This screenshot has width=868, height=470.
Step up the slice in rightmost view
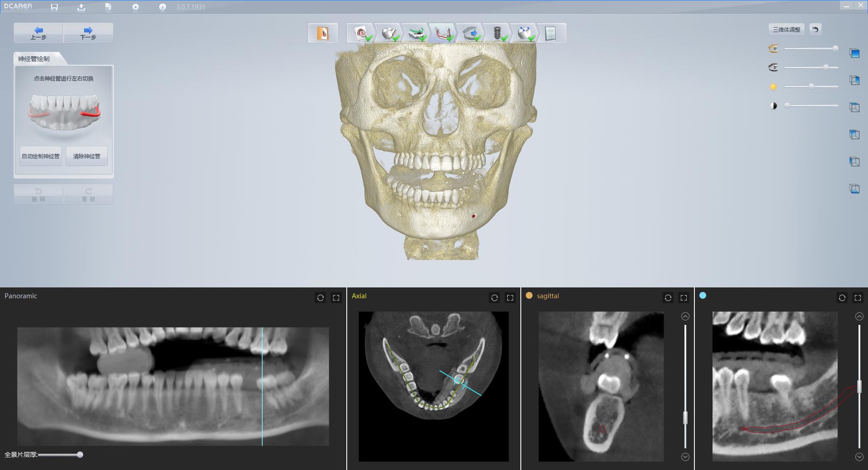click(x=859, y=317)
